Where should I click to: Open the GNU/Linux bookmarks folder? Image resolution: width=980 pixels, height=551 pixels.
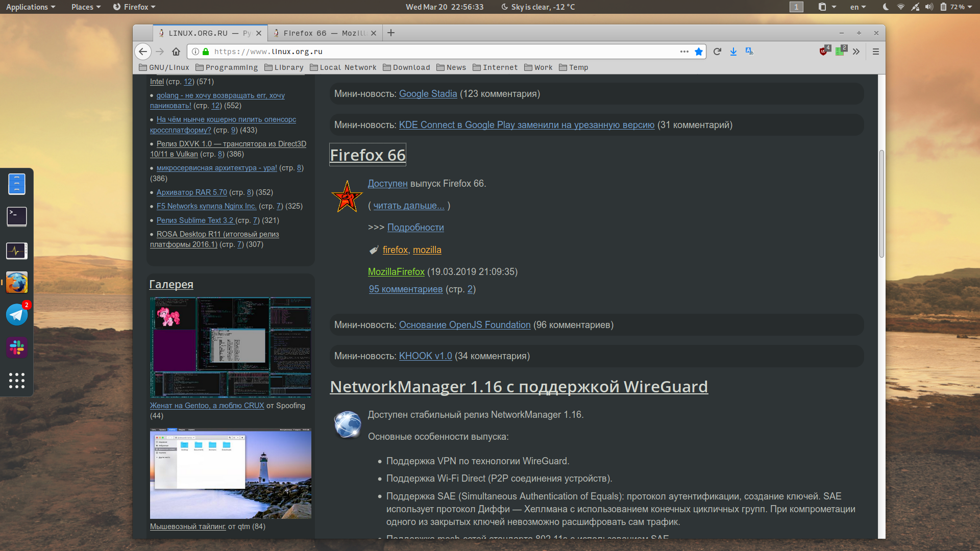(x=164, y=67)
